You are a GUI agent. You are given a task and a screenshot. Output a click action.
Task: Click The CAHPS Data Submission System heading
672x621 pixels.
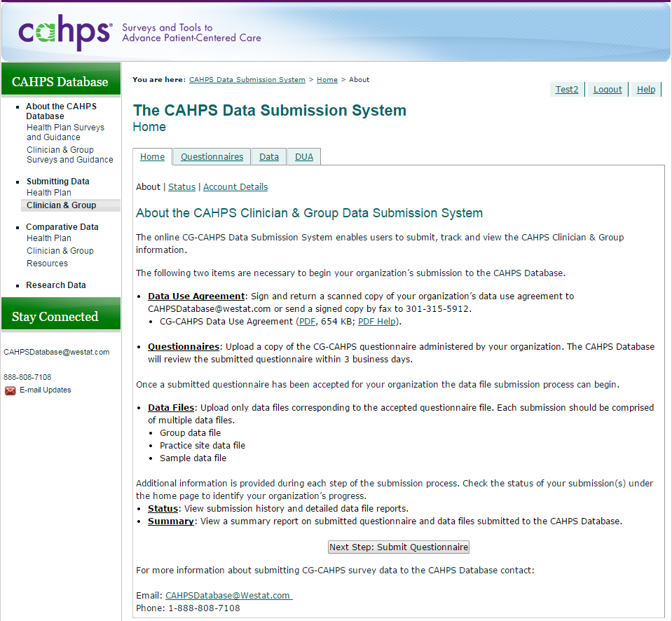pos(270,111)
